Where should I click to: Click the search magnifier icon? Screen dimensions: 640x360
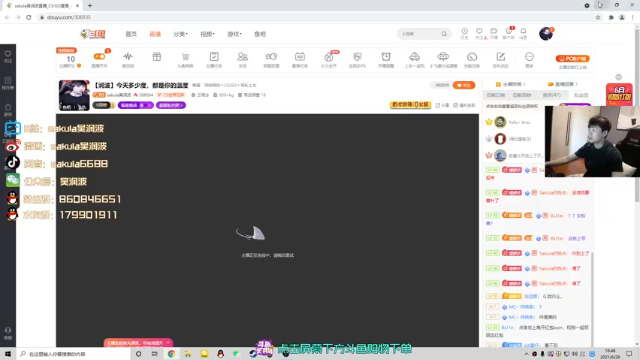pyautogui.click(x=444, y=34)
